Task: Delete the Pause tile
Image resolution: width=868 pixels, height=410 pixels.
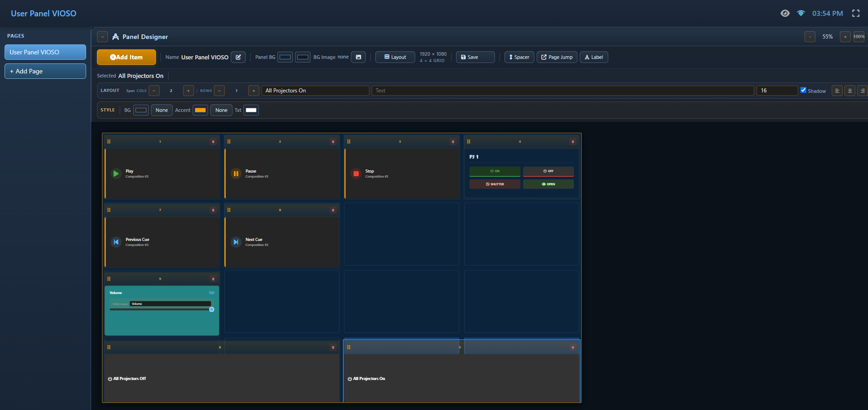Action: pyautogui.click(x=333, y=142)
